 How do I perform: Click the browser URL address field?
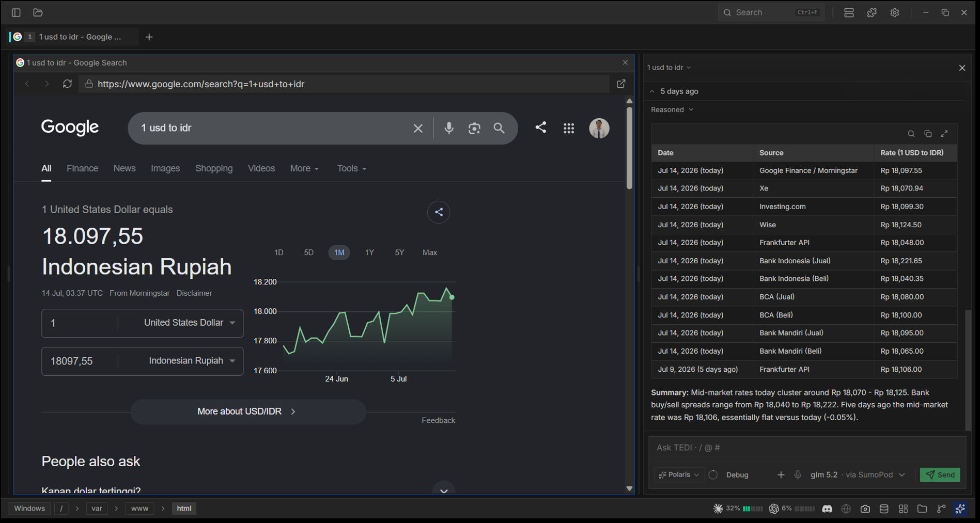click(344, 84)
